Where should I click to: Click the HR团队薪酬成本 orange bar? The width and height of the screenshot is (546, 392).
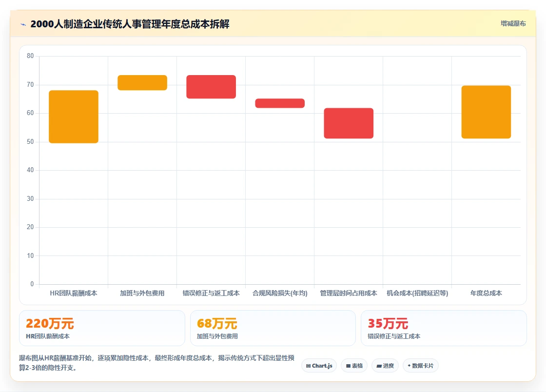74,117
